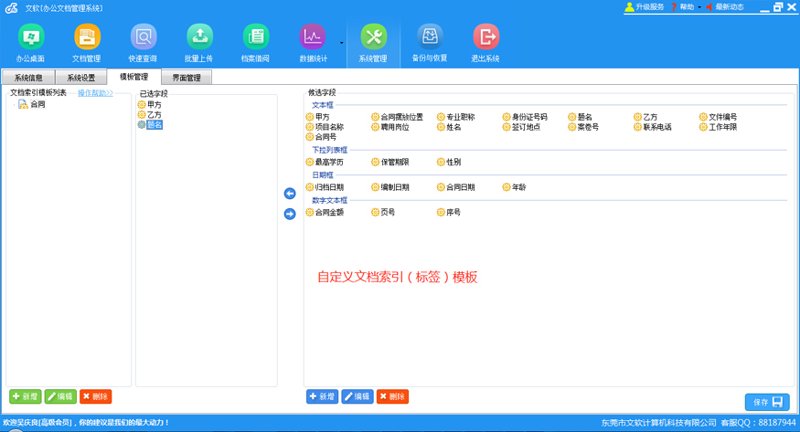Click orange 删除 button under template list
Screen dimensions: 800x432
(95, 396)
